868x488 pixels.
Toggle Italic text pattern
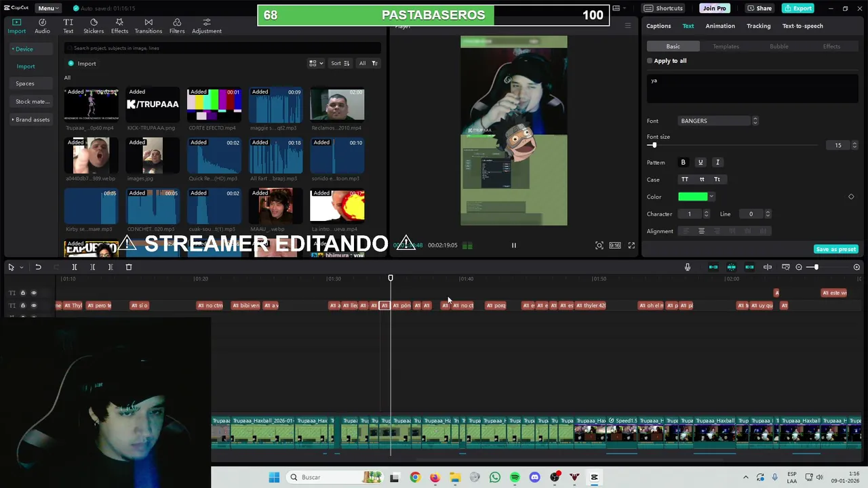point(717,162)
